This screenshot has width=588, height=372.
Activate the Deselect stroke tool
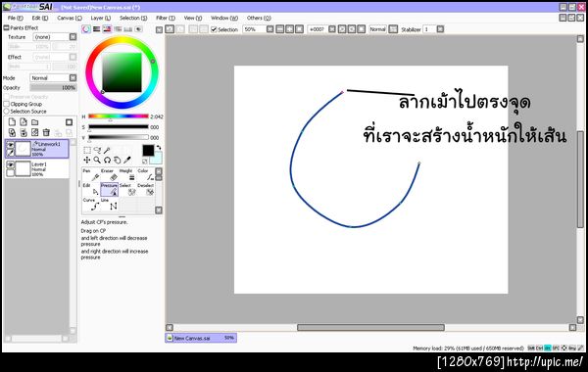click(x=145, y=189)
